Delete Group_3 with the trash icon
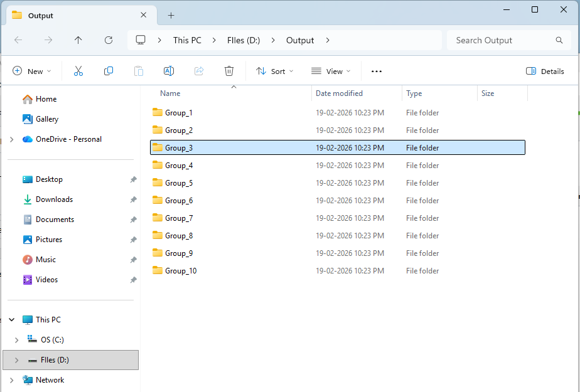The height and width of the screenshot is (392, 580). [x=228, y=71]
